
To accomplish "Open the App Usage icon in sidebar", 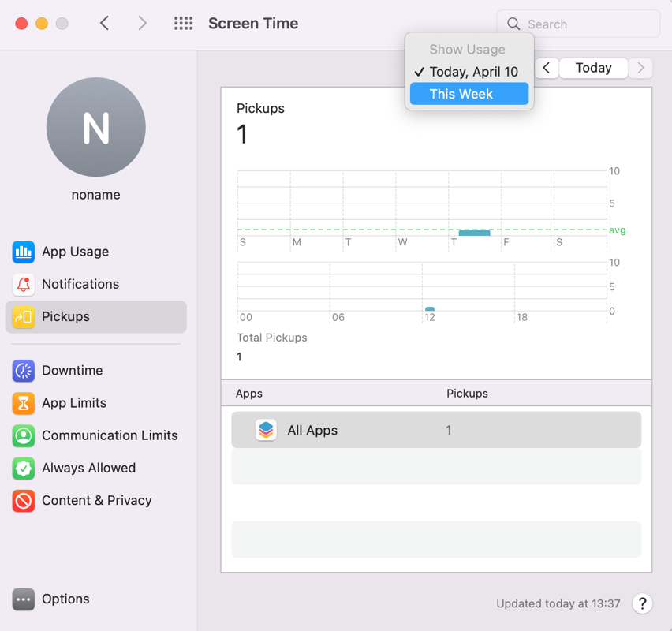I will (x=24, y=252).
